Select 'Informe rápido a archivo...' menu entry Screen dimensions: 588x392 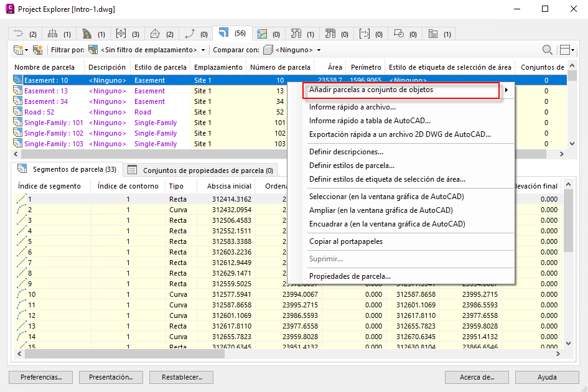click(x=352, y=107)
